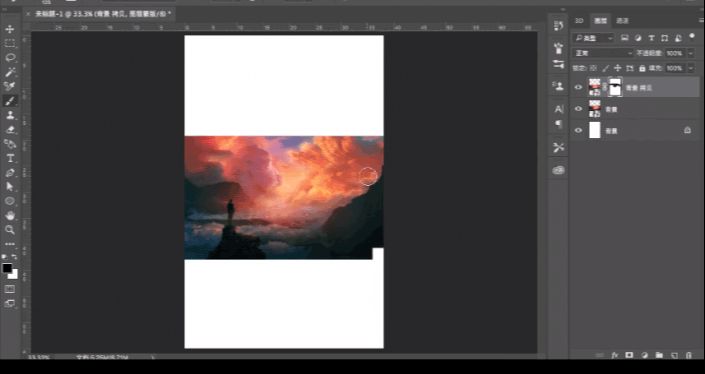The image size is (705, 374).
Task: Toggle lock all padlock icon
Action: [x=642, y=68]
